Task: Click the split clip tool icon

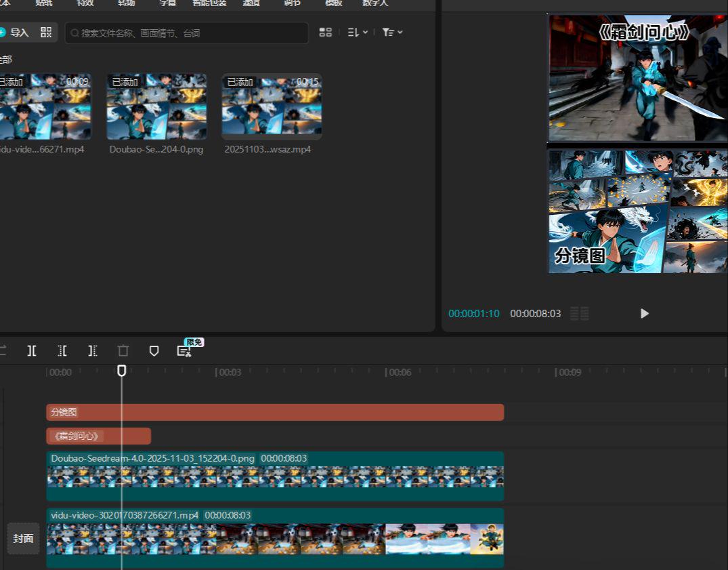Action: 32,350
